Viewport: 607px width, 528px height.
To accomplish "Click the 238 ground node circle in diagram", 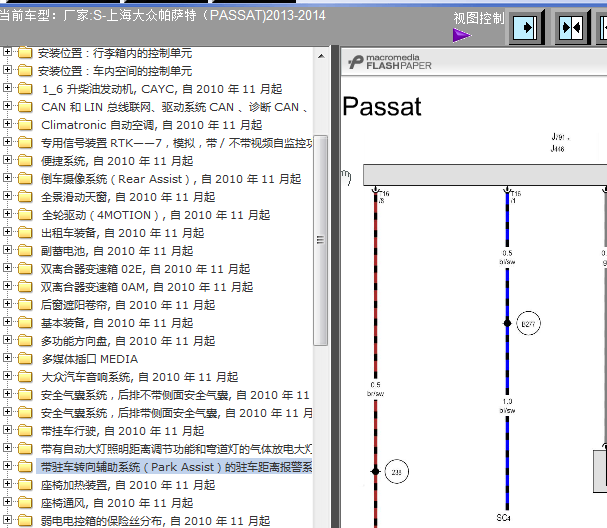I will (x=396, y=472).
